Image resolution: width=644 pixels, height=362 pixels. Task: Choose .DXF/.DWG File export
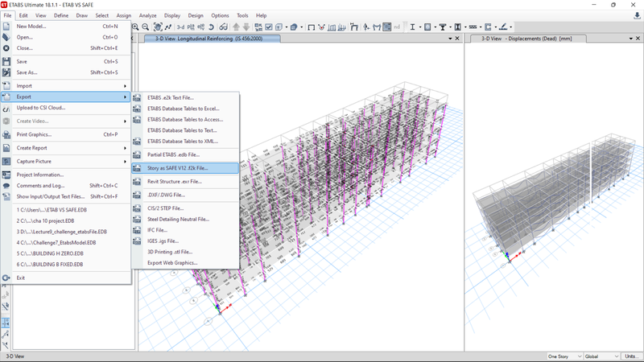click(x=185, y=195)
